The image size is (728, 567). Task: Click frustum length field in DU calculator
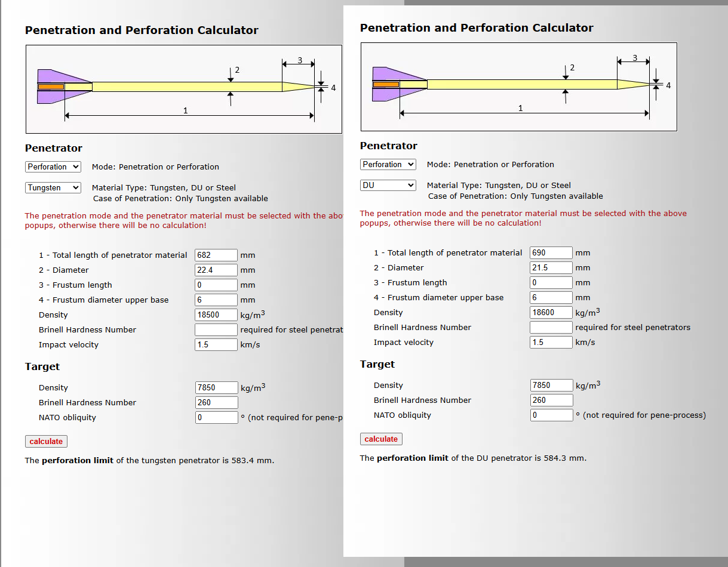[551, 282]
